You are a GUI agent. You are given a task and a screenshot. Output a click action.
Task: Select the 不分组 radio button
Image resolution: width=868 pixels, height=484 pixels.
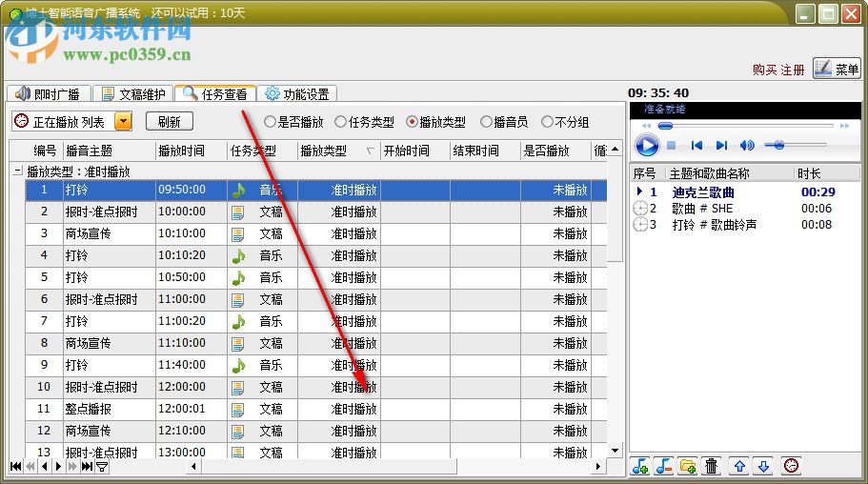click(x=547, y=122)
